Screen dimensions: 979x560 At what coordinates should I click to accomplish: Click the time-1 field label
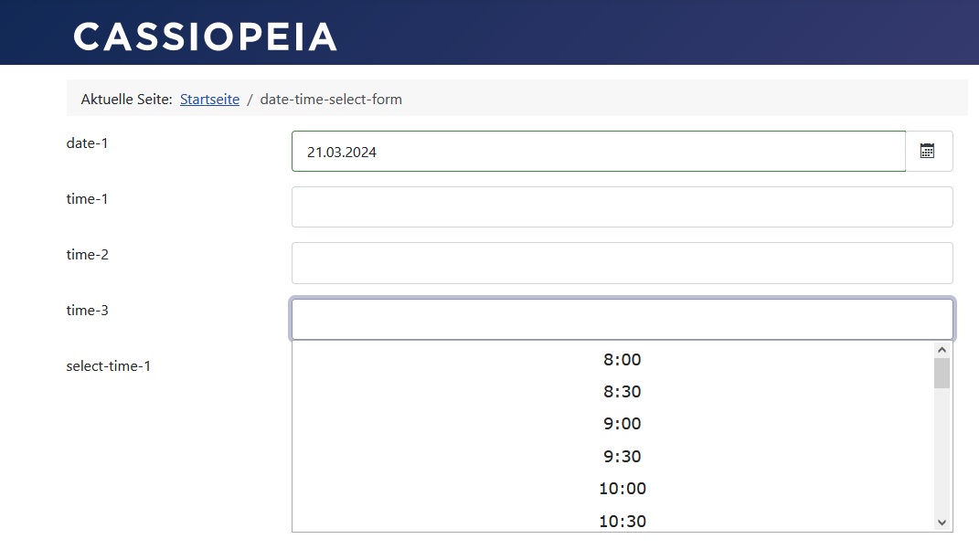pos(85,198)
